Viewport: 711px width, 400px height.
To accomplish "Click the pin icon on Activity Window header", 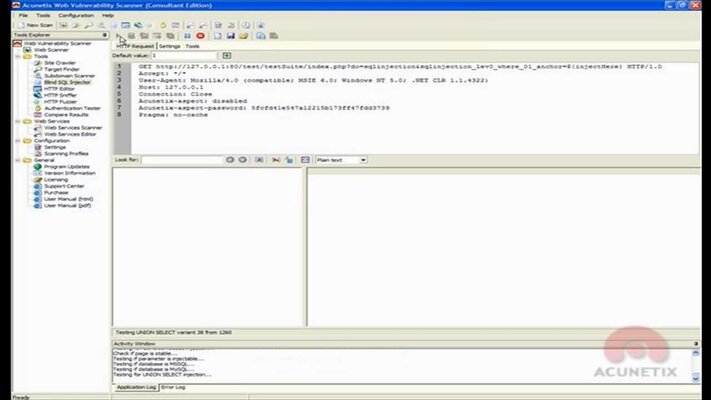I will click(696, 344).
